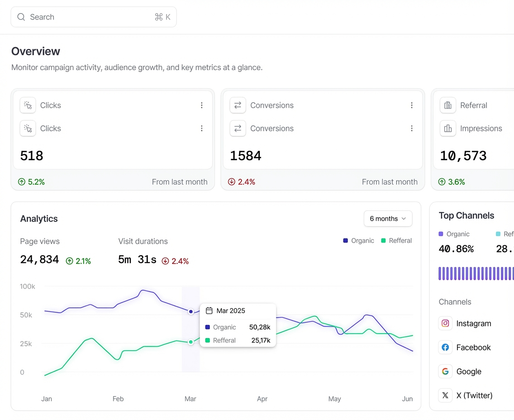Click the calendar icon in Mar 2025 tooltip
Image resolution: width=514 pixels, height=420 pixels.
(x=209, y=310)
